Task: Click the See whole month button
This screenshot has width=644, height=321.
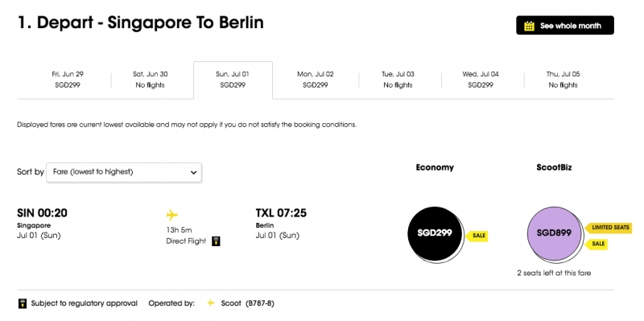Action: 565,26
